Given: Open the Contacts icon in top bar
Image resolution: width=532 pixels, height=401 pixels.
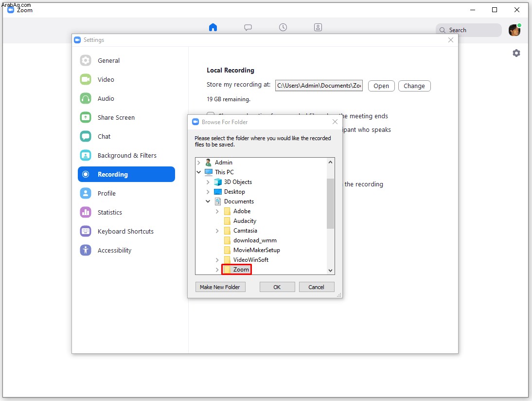Looking at the screenshot, I should [318, 27].
